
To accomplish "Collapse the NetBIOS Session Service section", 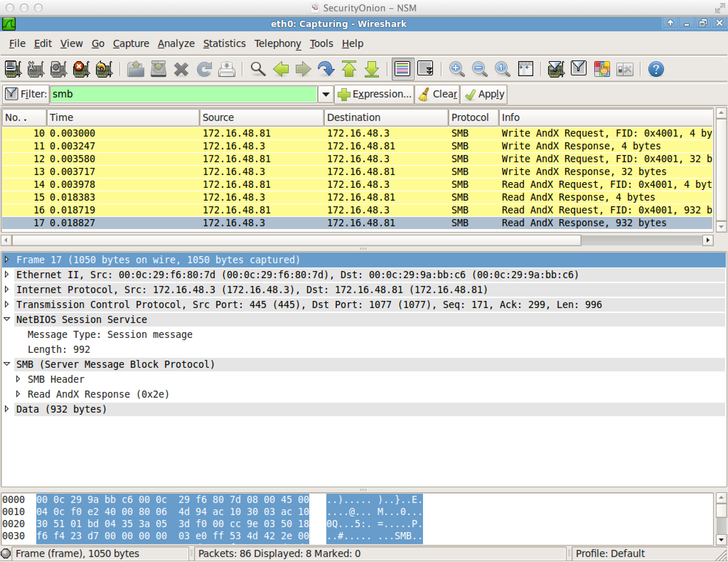I will pos(7,319).
